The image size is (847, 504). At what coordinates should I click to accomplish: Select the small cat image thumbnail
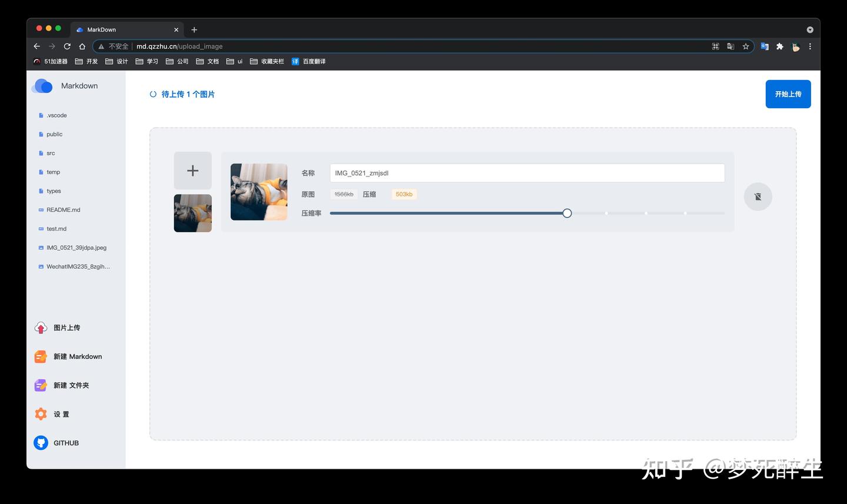coord(192,213)
